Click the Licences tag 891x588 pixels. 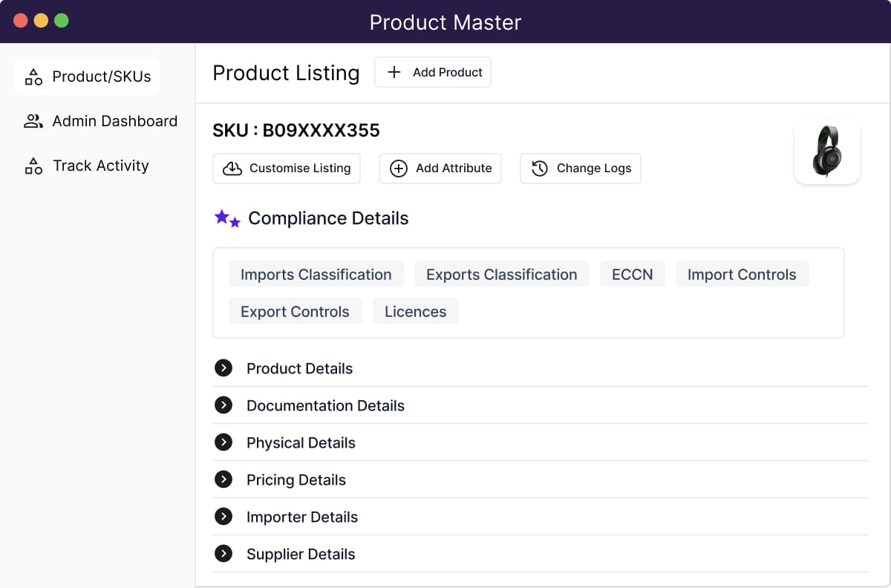415,311
